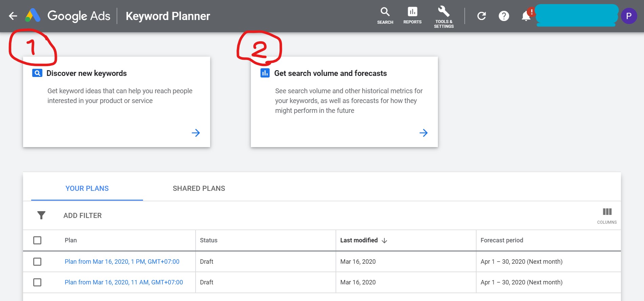Click the back arrow in header

(13, 16)
